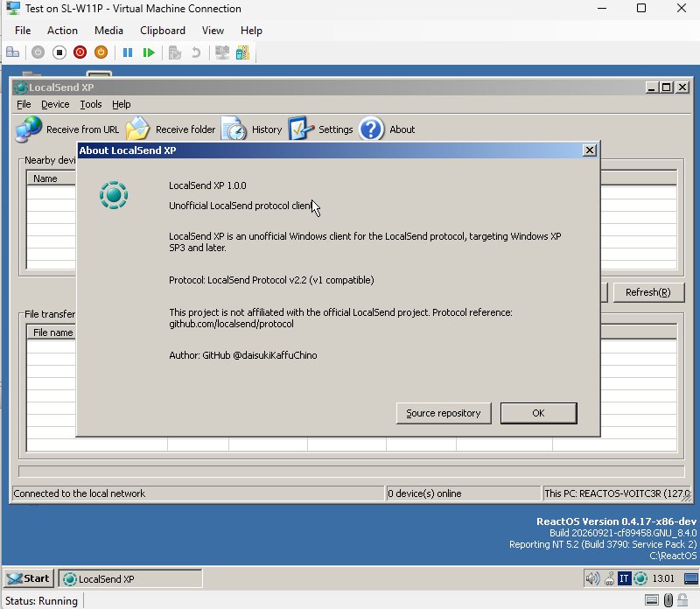Click the keyboard status icon at bottom
This screenshot has width=700, height=609.
(x=652, y=600)
